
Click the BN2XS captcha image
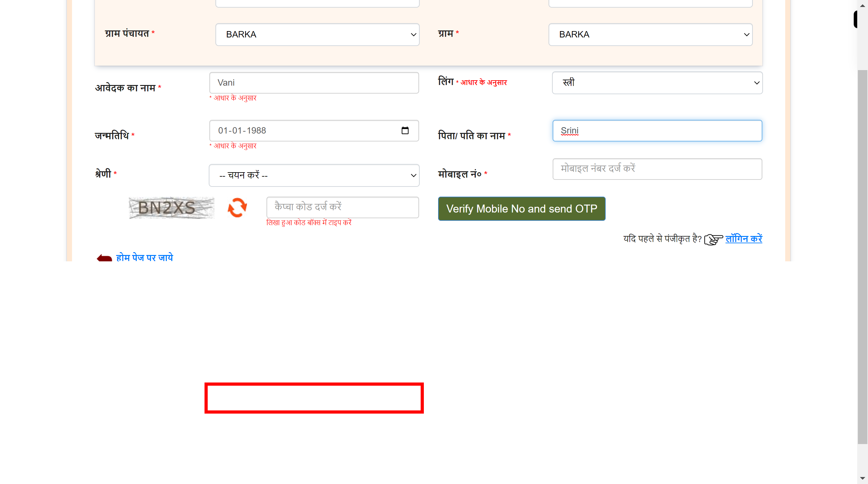point(172,207)
